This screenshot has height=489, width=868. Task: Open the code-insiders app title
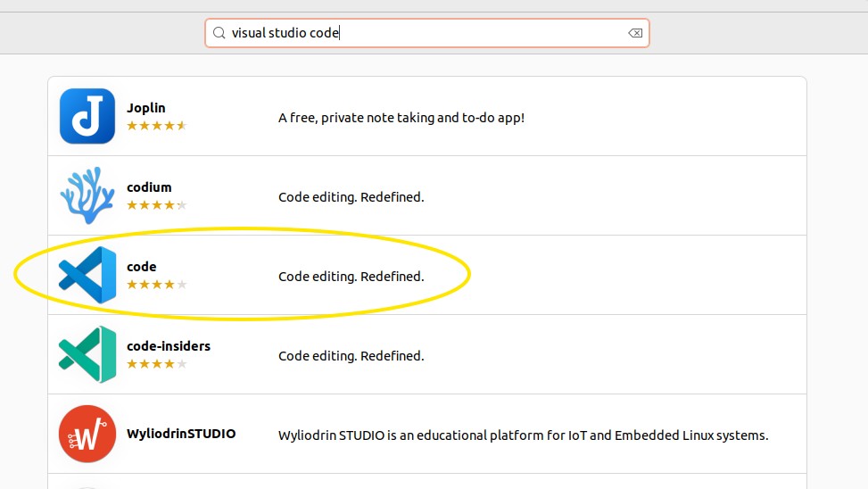point(169,346)
